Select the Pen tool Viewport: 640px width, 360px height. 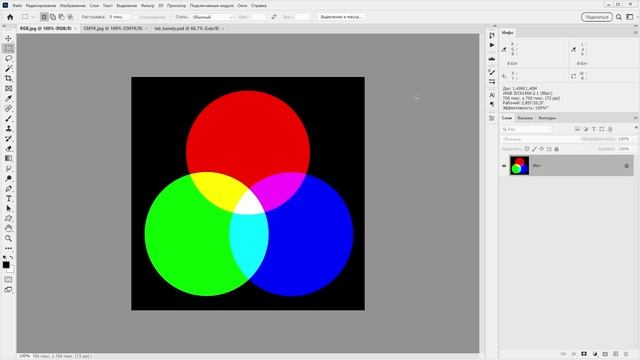click(x=8, y=188)
